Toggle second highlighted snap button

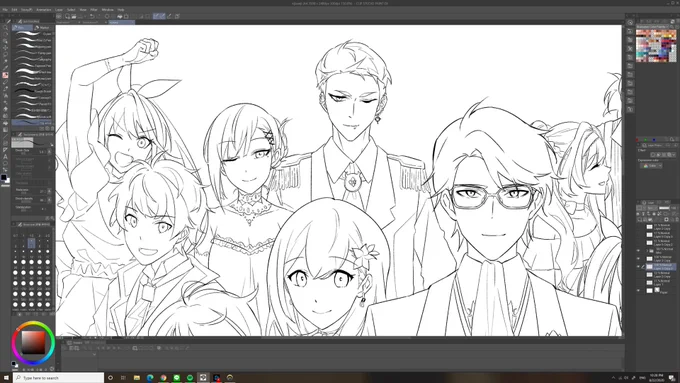[x=163, y=16]
